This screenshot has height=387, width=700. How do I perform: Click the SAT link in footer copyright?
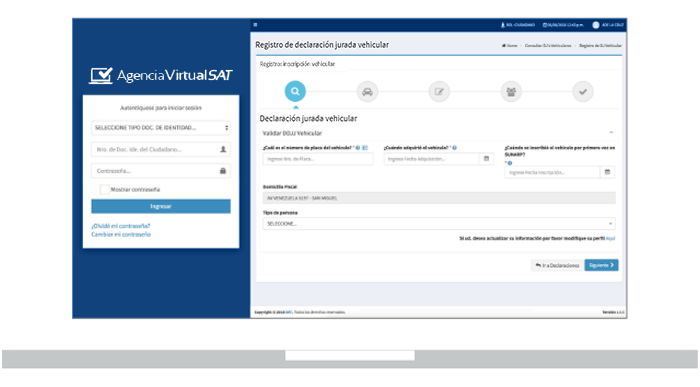pos(288,312)
